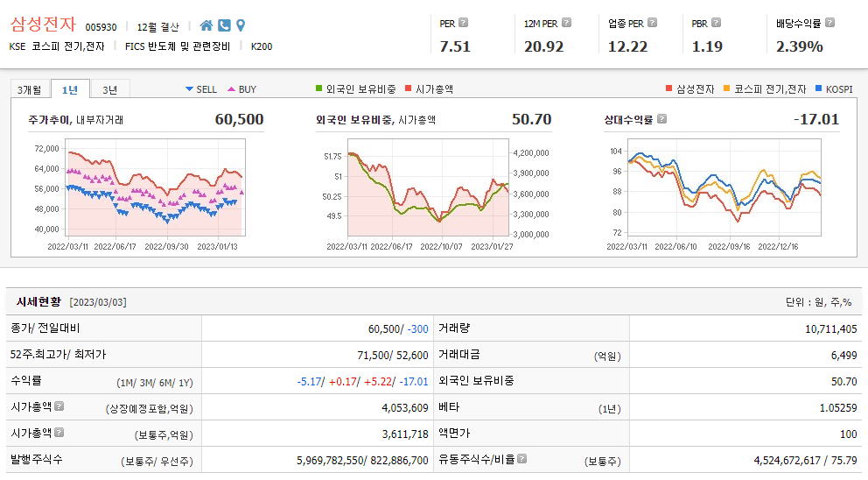Click the 단위 : 원, 주,% unit note
868x480 pixels.
click(818, 302)
